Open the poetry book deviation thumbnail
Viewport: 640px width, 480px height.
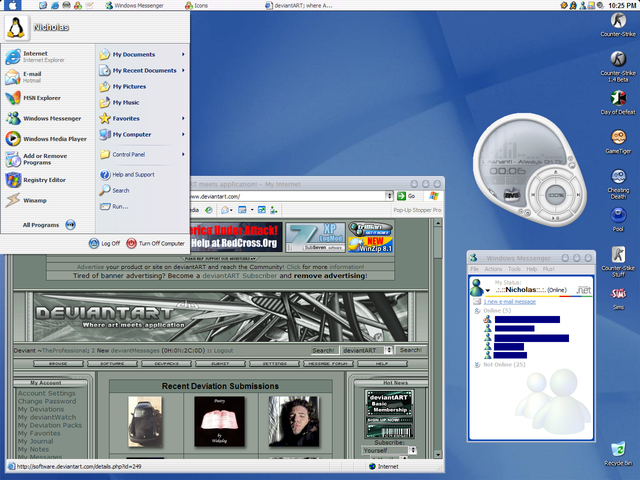(x=219, y=422)
